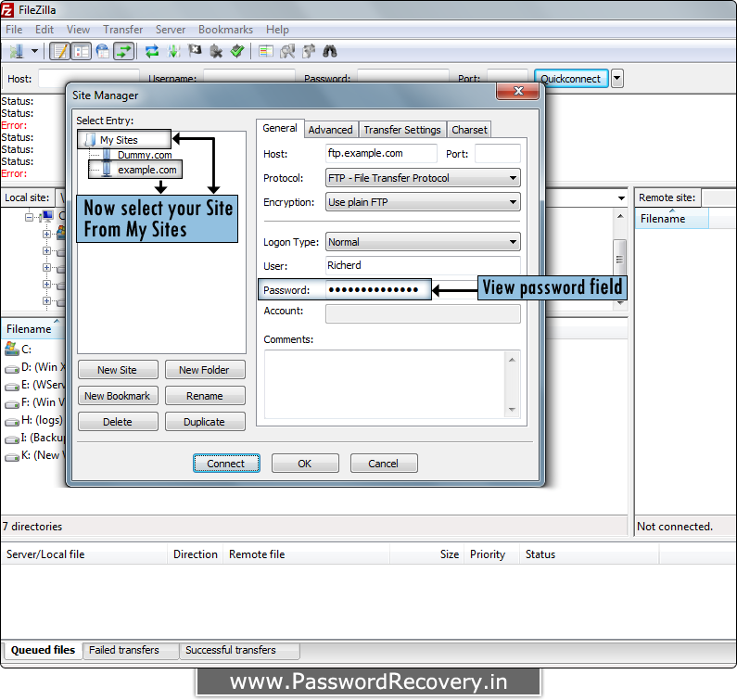737x700 pixels.
Task: Click the User field containing Richerd
Action: click(x=423, y=265)
